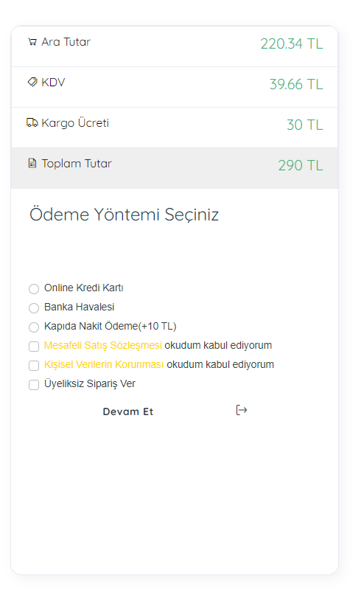Choose Banka Havalesi radio button
The width and height of the screenshot is (364, 598).
34,307
